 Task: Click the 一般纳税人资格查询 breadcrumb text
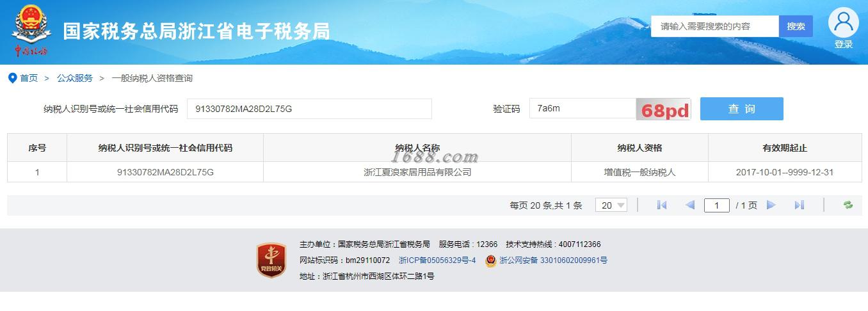152,78
